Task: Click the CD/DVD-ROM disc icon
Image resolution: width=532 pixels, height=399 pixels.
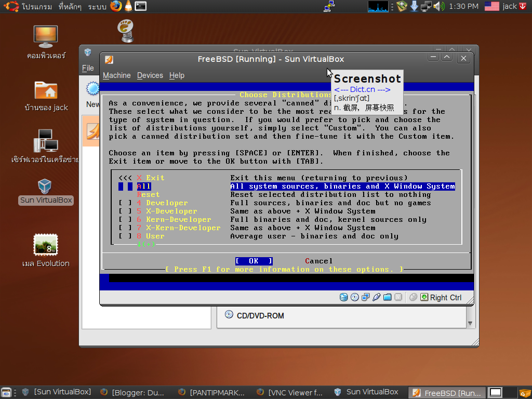Action: 229,314
